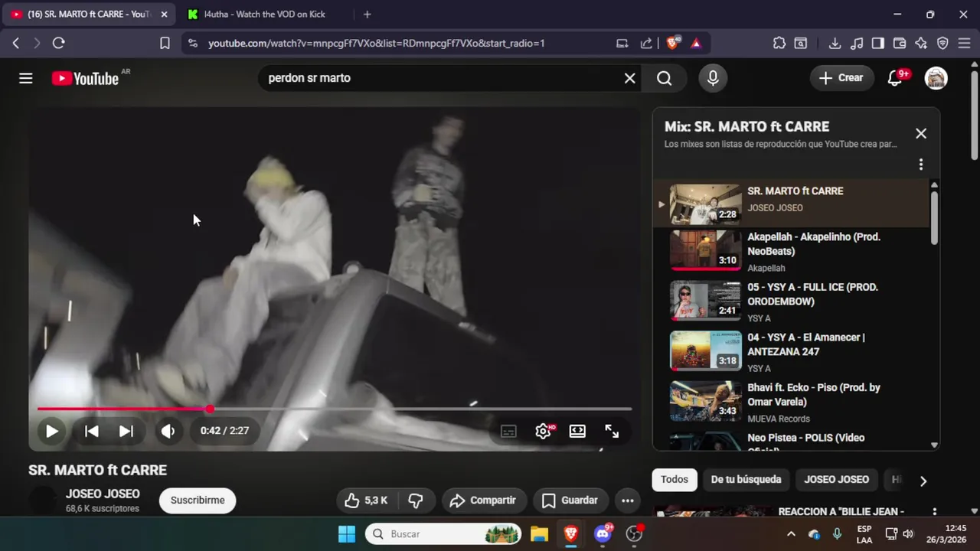
Task: Open YouTube notifications bell
Action: (894, 78)
